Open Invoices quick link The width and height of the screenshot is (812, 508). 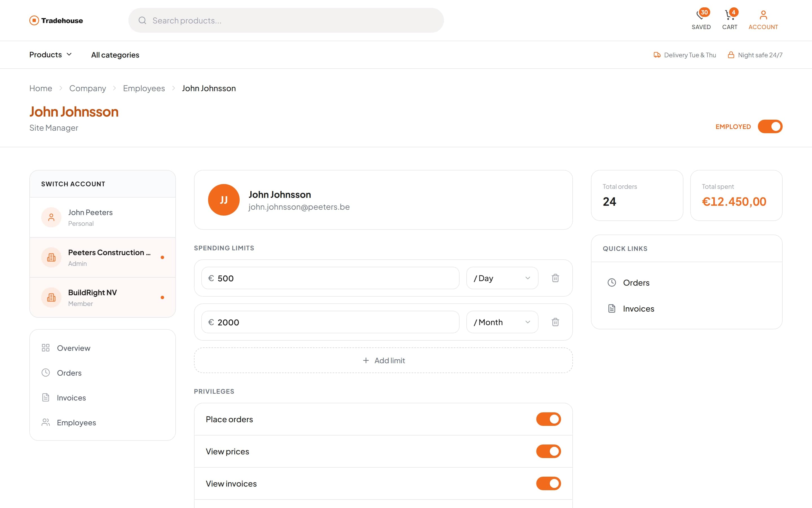pos(687,308)
